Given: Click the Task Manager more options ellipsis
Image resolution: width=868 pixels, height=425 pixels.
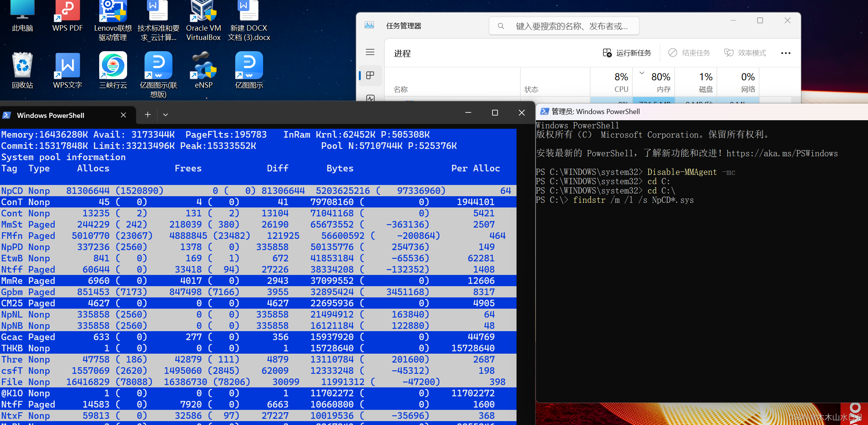Looking at the screenshot, I should click(785, 53).
